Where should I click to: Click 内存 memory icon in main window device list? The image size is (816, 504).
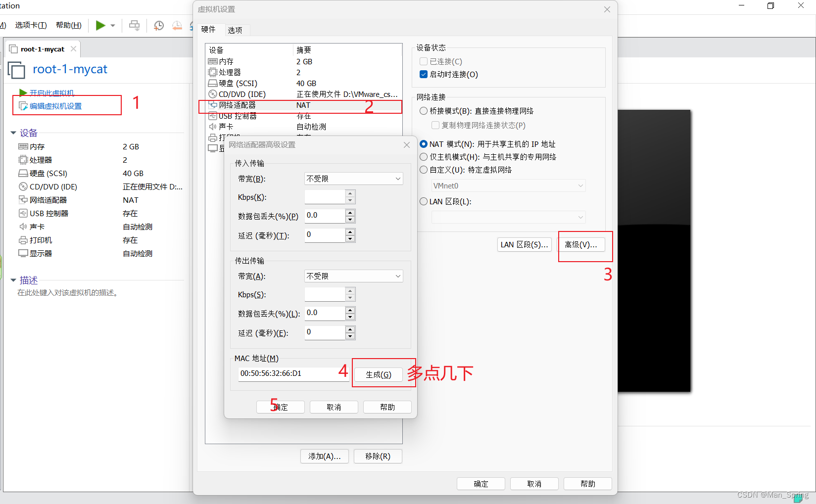click(x=23, y=146)
